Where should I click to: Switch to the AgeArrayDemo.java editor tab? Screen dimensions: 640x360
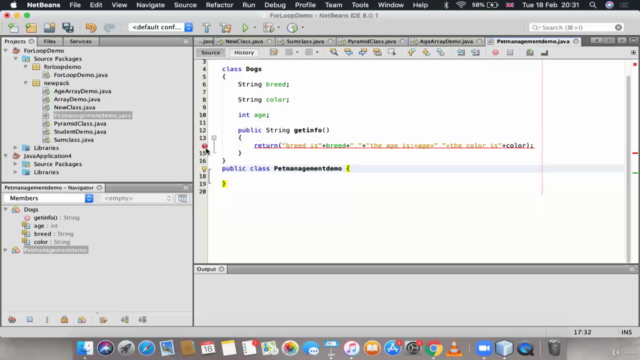[446, 41]
